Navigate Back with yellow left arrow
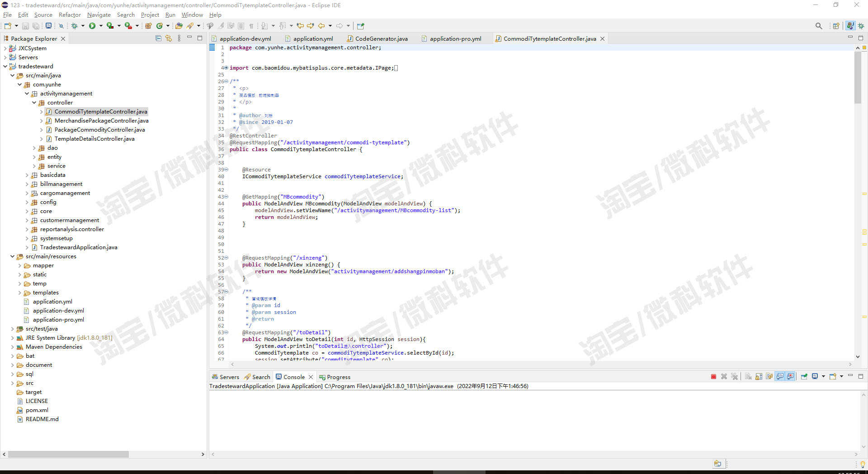 point(321,26)
